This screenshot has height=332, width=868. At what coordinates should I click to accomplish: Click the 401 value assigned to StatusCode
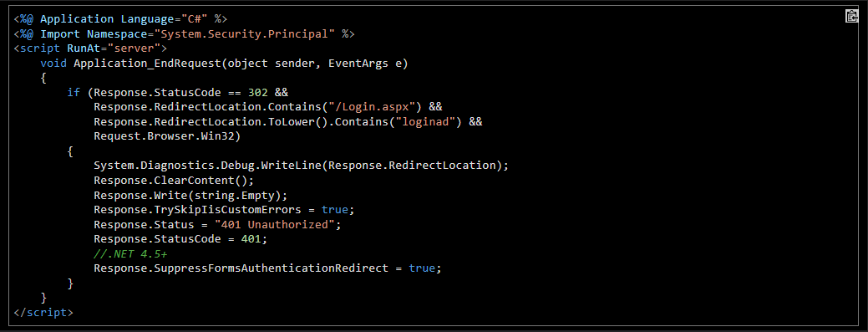pyautogui.click(x=251, y=239)
